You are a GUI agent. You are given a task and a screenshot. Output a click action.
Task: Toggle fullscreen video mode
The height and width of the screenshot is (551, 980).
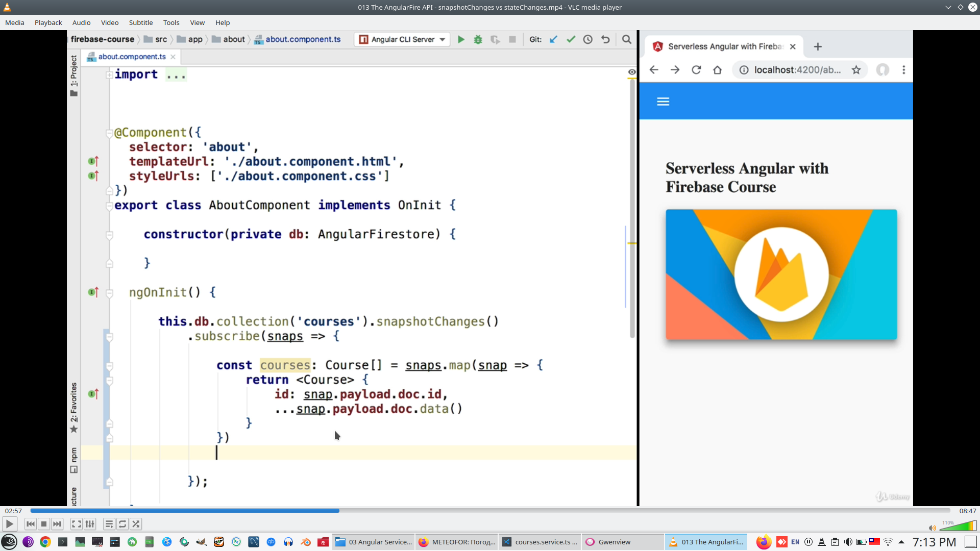(x=76, y=524)
